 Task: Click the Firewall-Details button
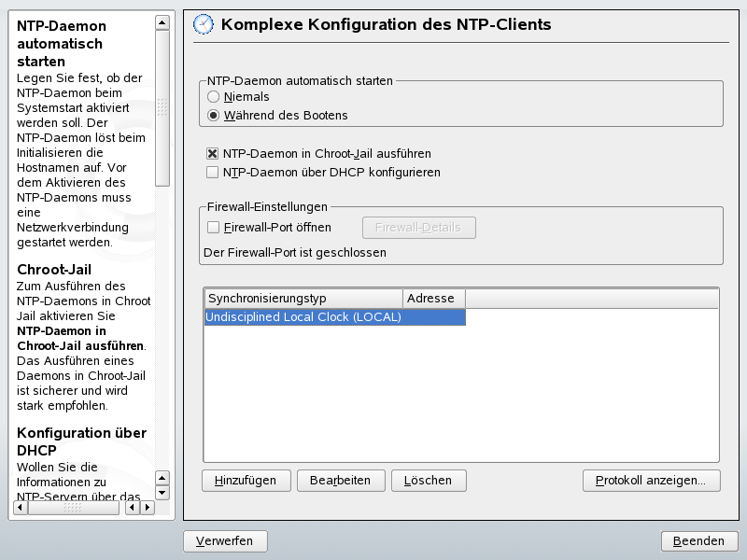click(418, 227)
